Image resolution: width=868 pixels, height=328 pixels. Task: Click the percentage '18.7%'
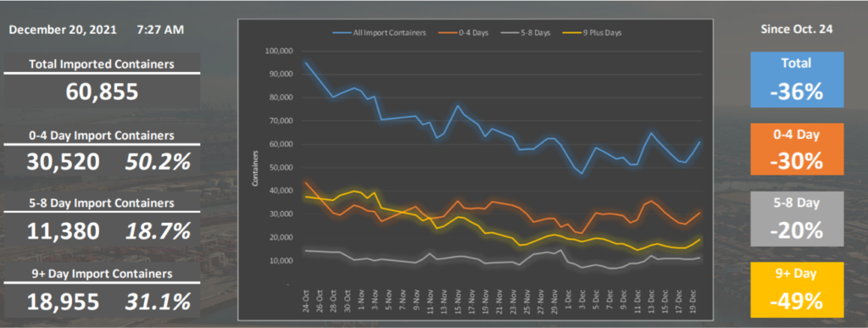coord(158,231)
